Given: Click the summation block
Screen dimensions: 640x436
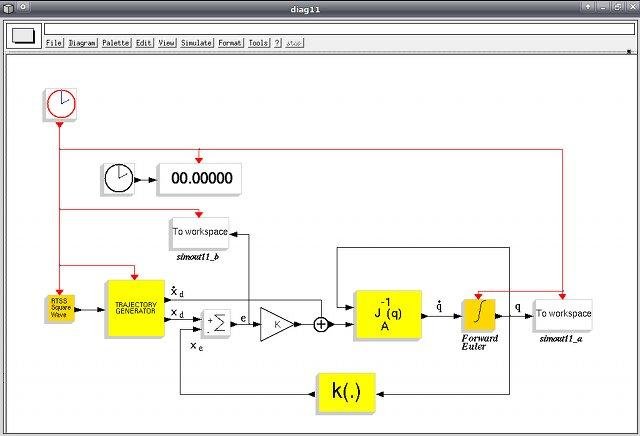Looking at the screenshot, I should tap(216, 324).
